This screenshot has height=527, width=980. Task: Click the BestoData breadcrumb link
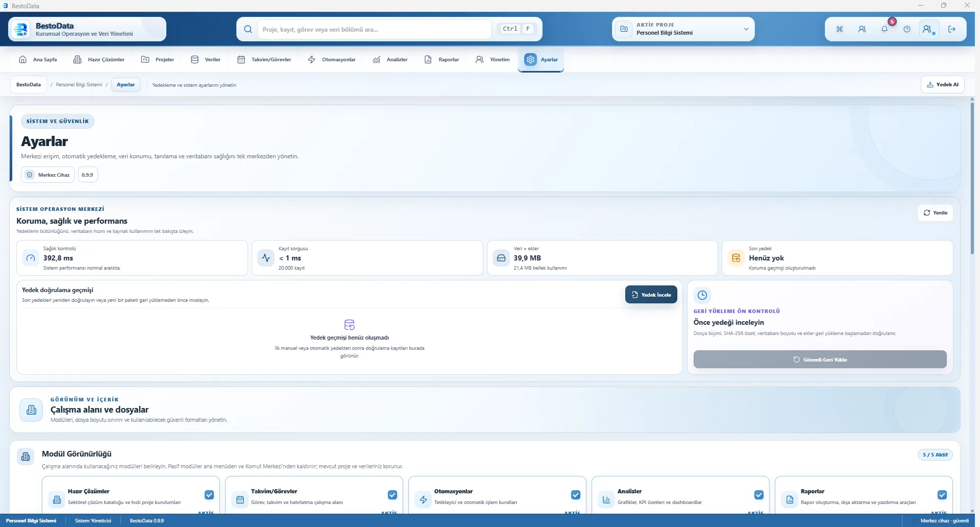pos(29,85)
